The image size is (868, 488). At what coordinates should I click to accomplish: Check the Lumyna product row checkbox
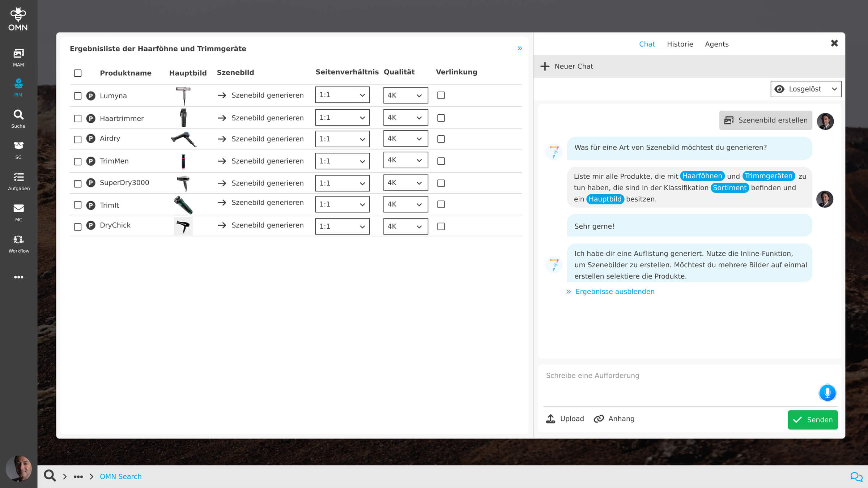[78, 96]
